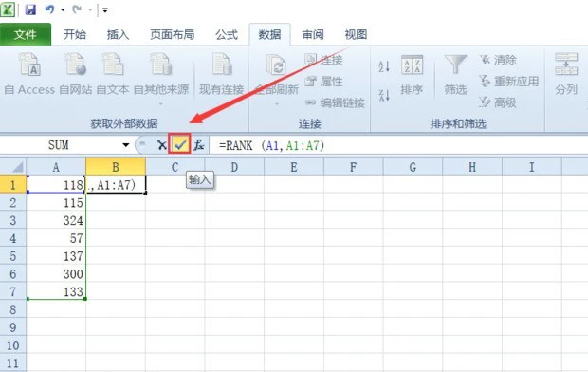Open the Name Box dropdown arrow
Image resolution: width=588 pixels, height=372 pixels.
click(x=125, y=145)
